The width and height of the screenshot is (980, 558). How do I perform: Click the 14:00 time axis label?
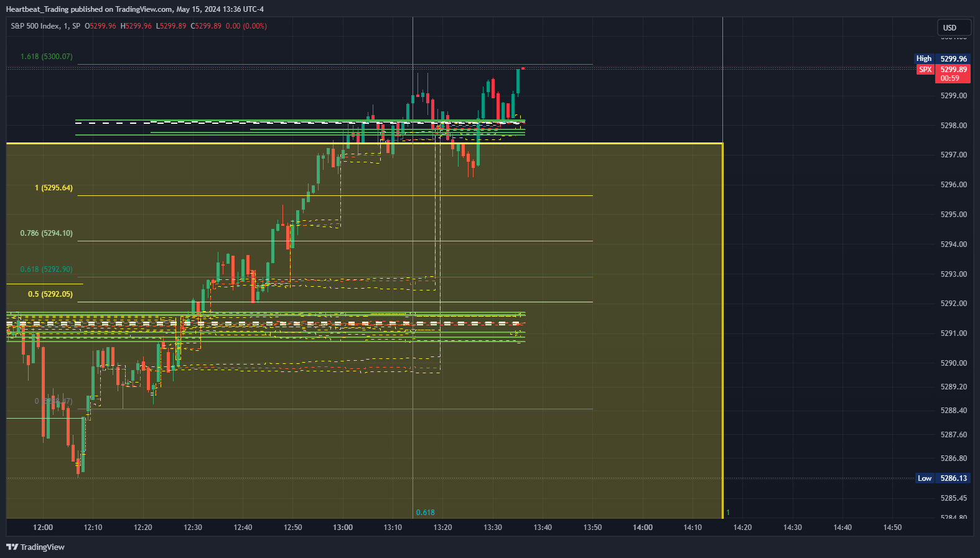click(643, 528)
